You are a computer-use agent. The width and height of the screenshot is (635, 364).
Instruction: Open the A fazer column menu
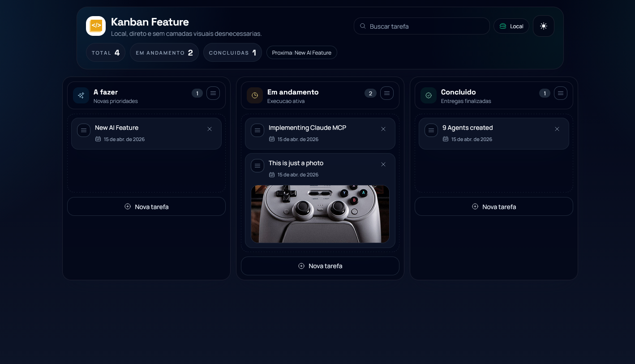[213, 93]
